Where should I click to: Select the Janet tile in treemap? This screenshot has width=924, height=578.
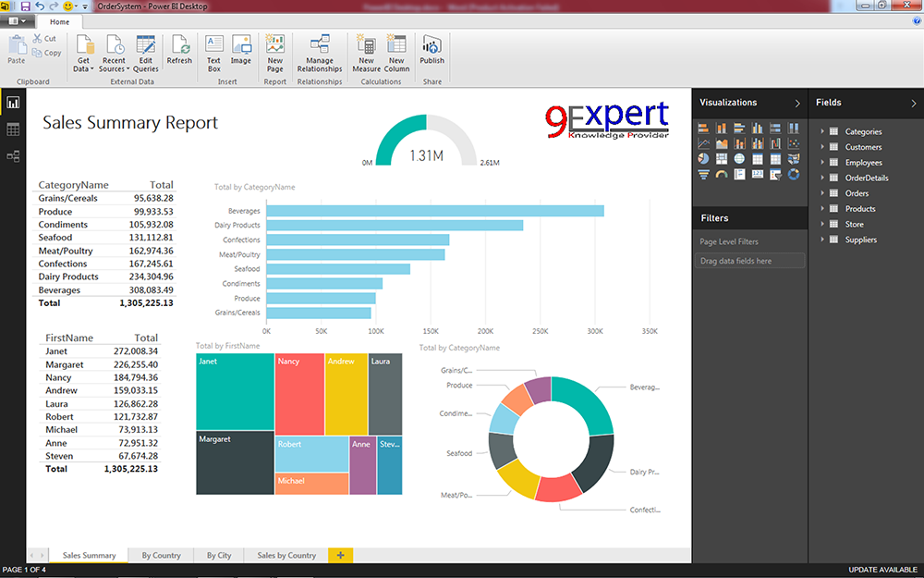click(235, 391)
